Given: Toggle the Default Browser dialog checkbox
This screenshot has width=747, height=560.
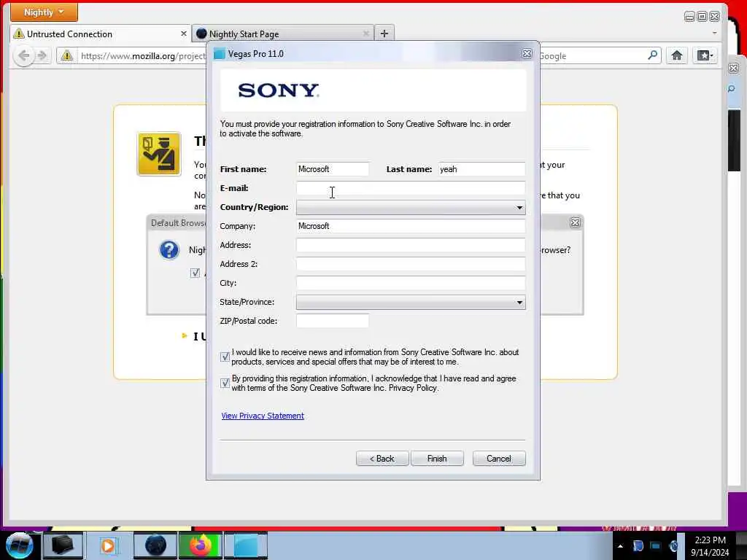Looking at the screenshot, I should [195, 273].
